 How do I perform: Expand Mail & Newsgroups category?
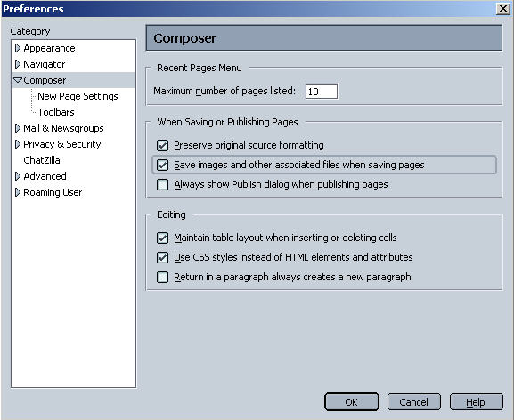pyautogui.click(x=18, y=128)
